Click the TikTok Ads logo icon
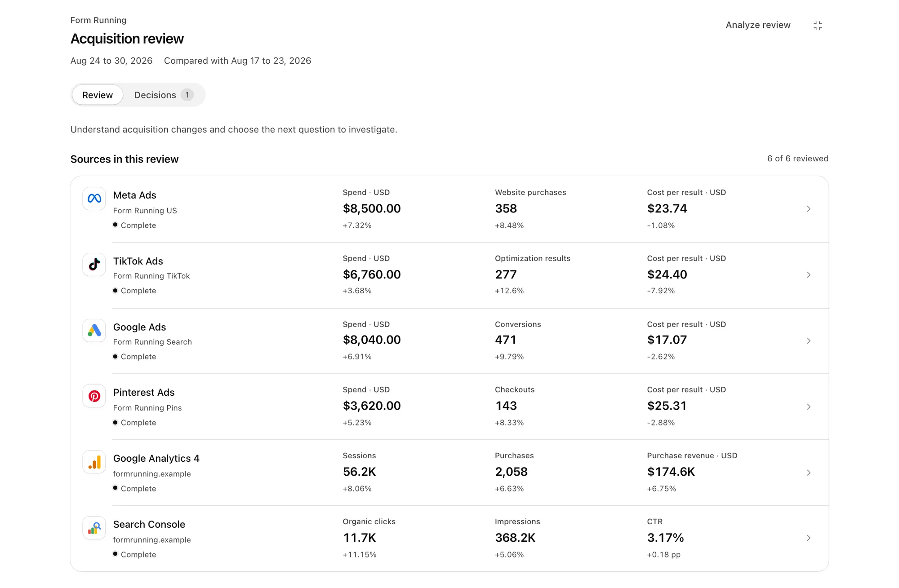 click(x=94, y=265)
